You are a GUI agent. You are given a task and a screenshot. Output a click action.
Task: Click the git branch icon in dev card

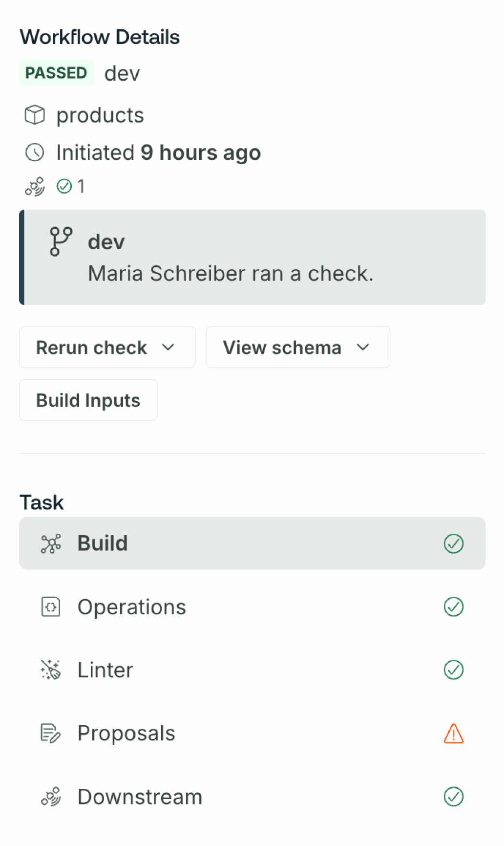point(61,241)
